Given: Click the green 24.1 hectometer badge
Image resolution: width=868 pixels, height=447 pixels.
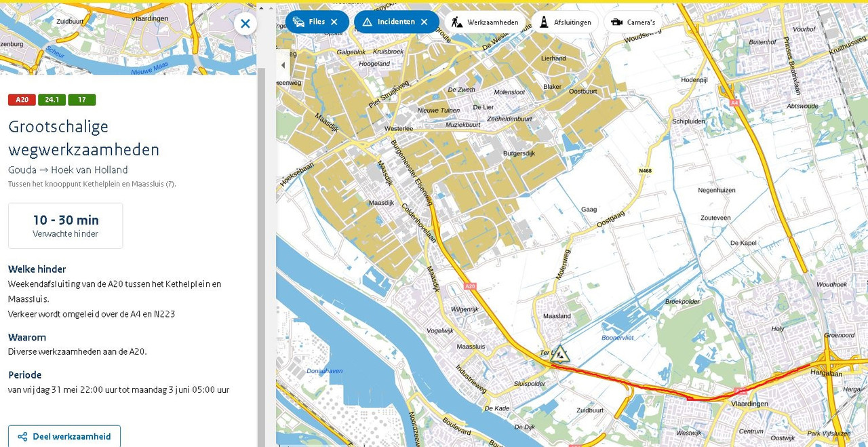Looking at the screenshot, I should click(52, 100).
